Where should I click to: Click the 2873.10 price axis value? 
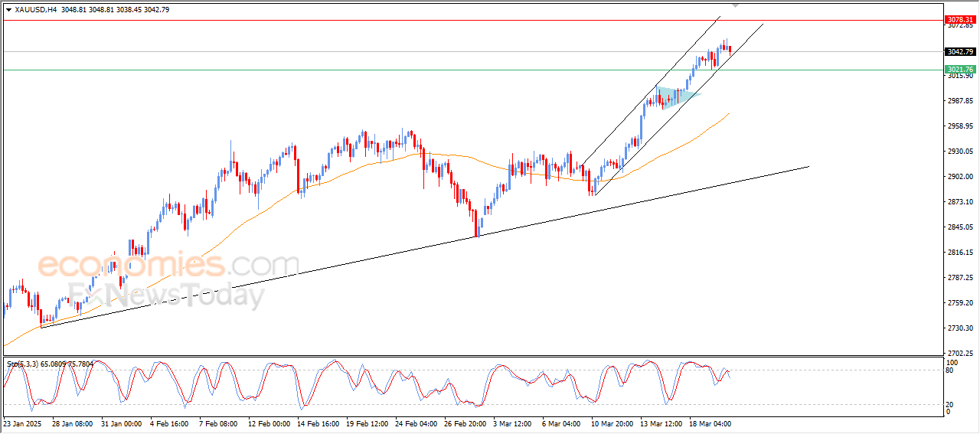tap(959, 202)
